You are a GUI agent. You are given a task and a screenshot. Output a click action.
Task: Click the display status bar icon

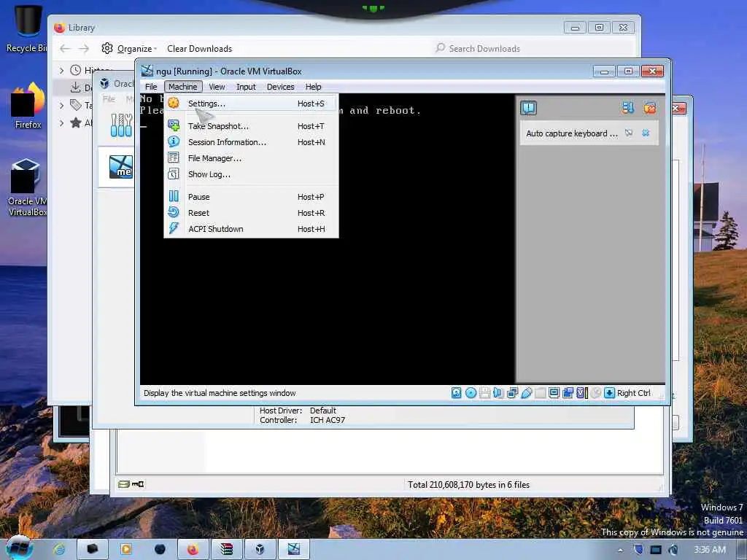[x=554, y=393]
